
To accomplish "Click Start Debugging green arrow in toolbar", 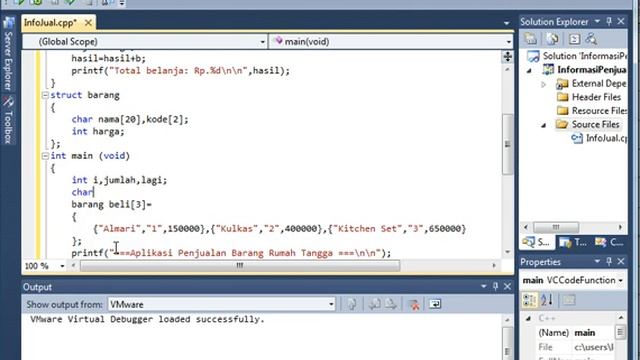I will pyautogui.click(x=20, y=3).
